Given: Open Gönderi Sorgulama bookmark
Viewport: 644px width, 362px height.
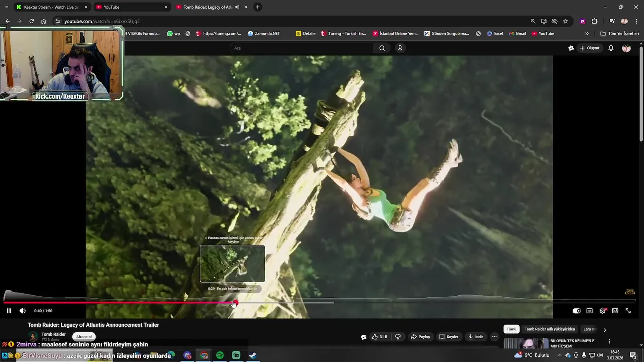Looking at the screenshot, I should 447,34.
